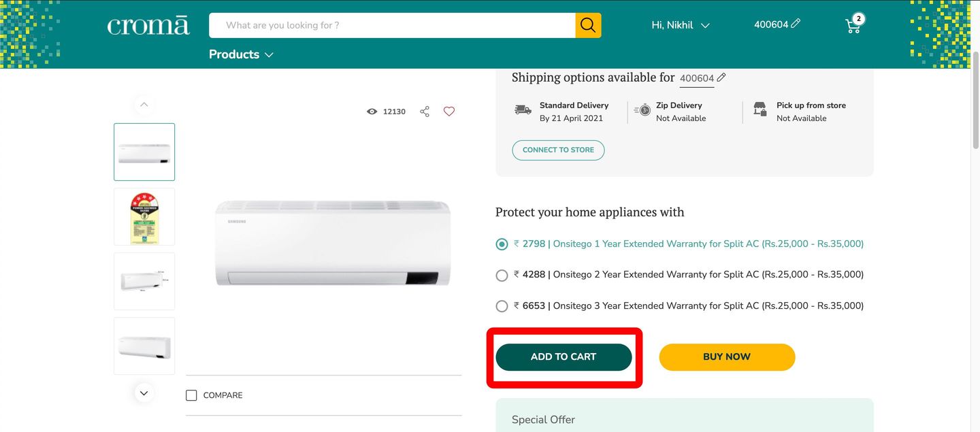This screenshot has width=980, height=432.
Task: Add product to wishlist with heart icon
Action: [449, 112]
